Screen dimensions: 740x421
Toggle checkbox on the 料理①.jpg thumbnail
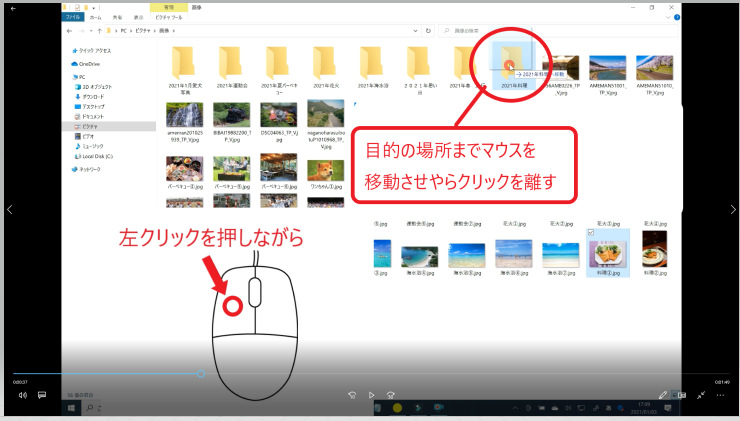591,232
